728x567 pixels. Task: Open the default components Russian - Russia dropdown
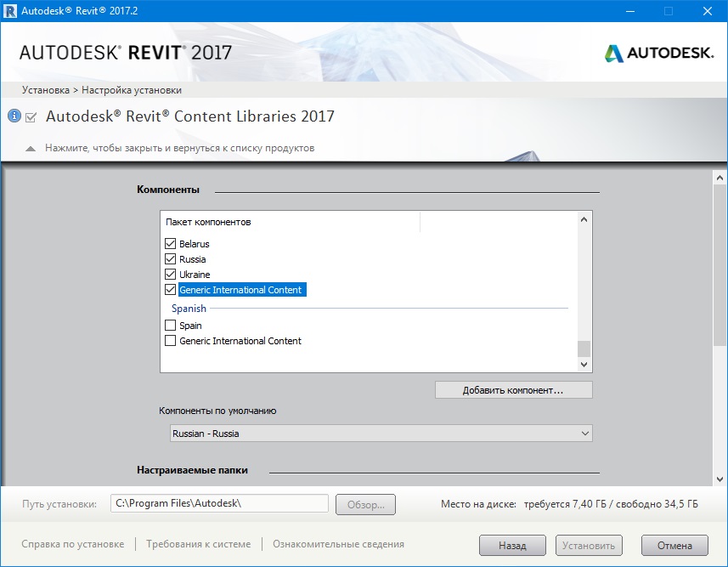381,434
